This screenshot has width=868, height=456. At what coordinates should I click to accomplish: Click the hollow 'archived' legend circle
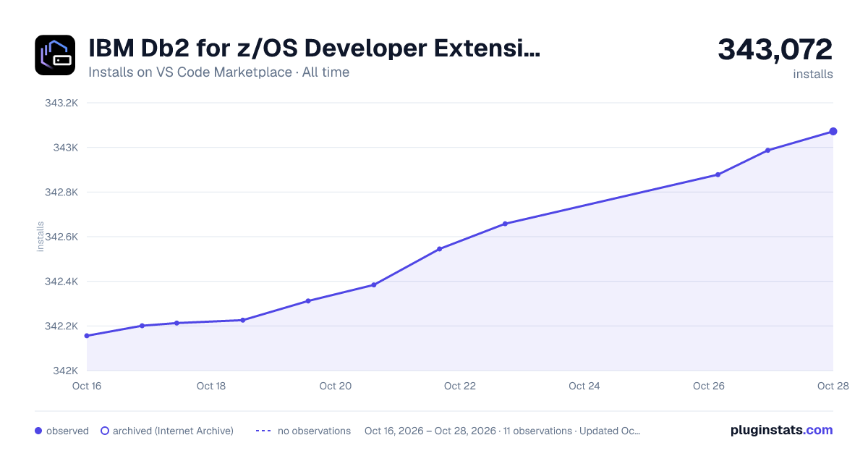click(105, 431)
